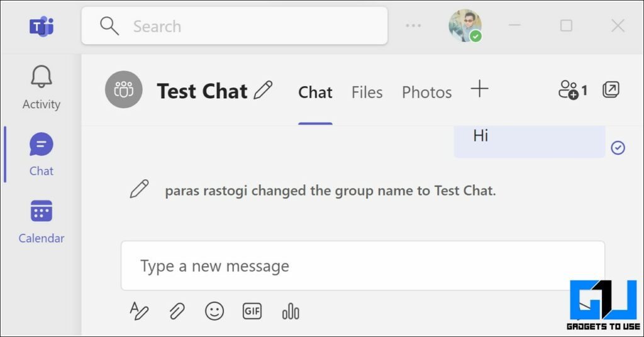Viewport: 644px width, 337px height.
Task: Click the Test Chat group avatar
Action: tap(124, 89)
